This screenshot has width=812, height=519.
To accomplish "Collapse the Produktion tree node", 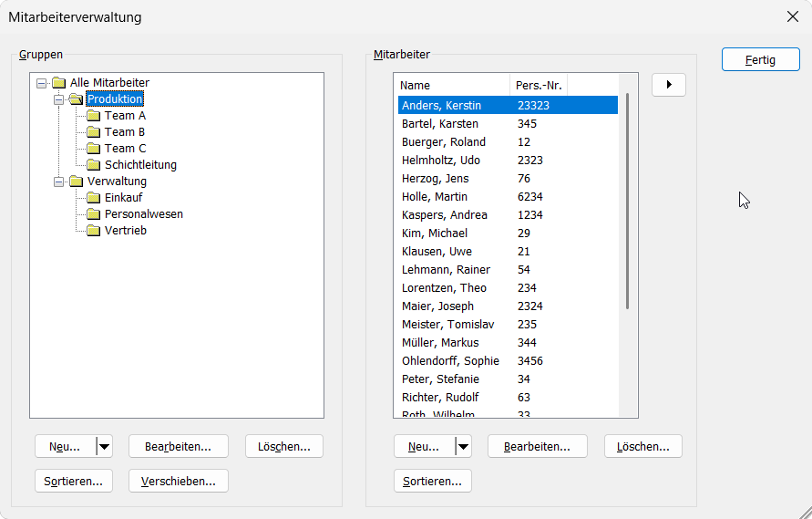I will (58, 99).
